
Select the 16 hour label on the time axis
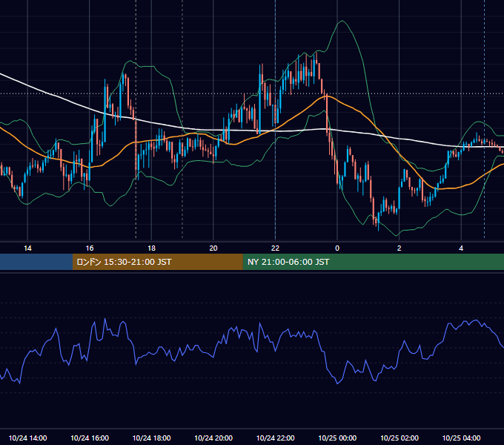pyautogui.click(x=90, y=248)
